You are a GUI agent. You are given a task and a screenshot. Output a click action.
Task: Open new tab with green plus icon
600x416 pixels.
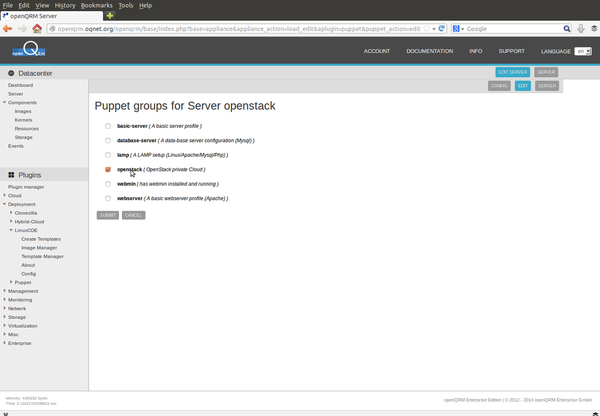[x=110, y=16]
